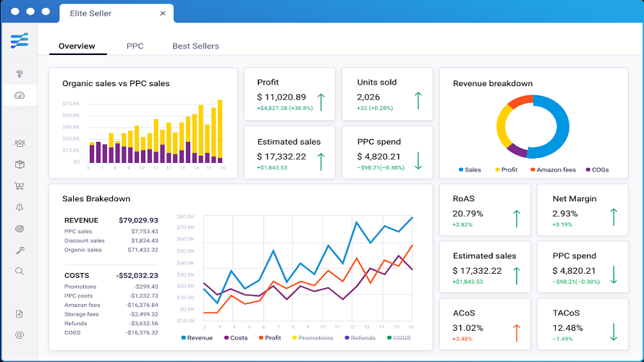The height and width of the screenshot is (362, 644).
Task: Open the people group sidebar icon
Action: click(x=20, y=143)
